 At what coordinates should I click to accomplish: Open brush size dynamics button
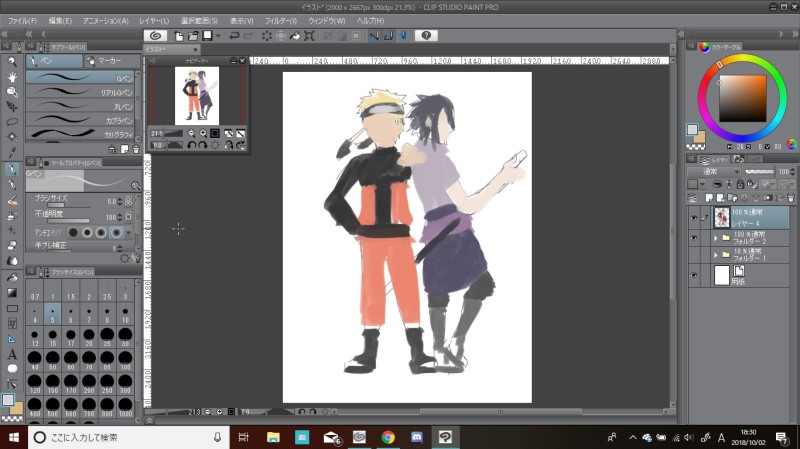click(128, 201)
